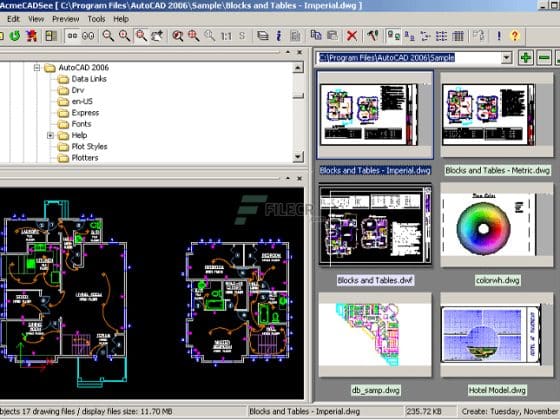The image size is (560, 420).
Task: Select Blocks and Tables.dwf thumbnail
Action: pyautogui.click(x=375, y=225)
